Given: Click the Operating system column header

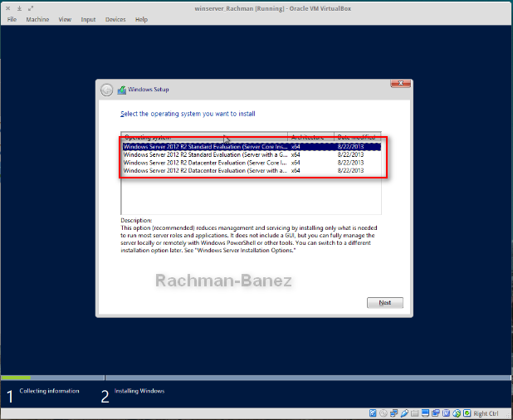Looking at the screenshot, I should point(204,136).
